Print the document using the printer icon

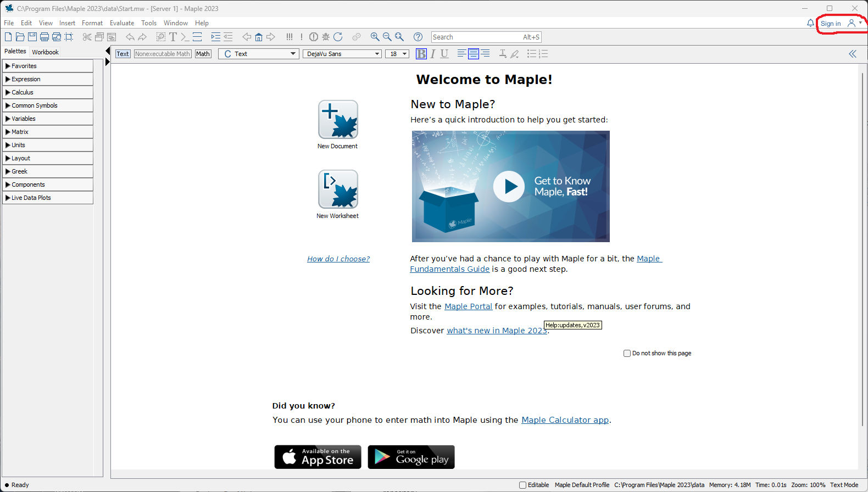(x=44, y=37)
